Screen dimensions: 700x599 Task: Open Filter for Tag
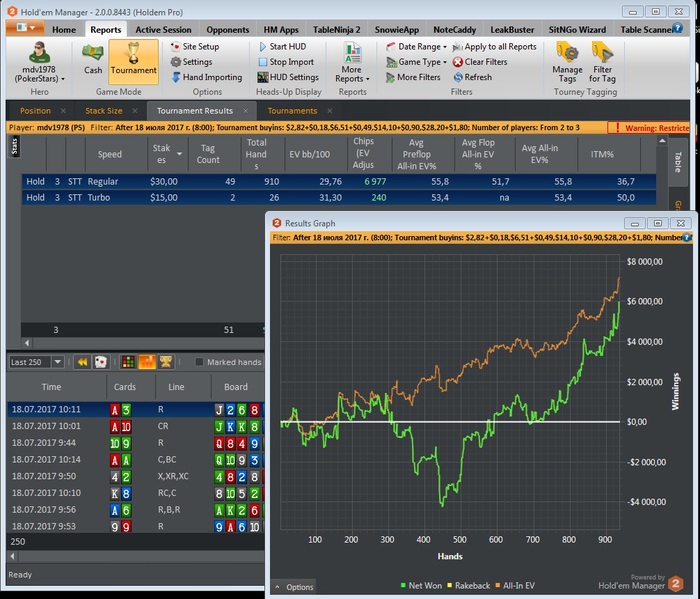point(602,62)
